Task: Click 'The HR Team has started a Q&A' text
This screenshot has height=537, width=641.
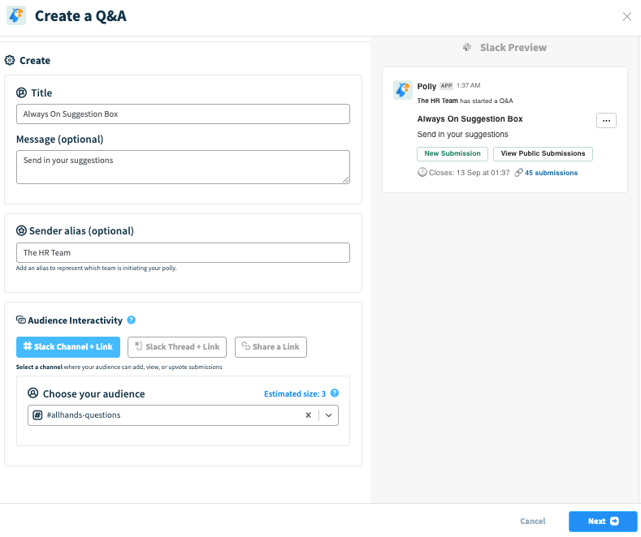Action: click(465, 101)
